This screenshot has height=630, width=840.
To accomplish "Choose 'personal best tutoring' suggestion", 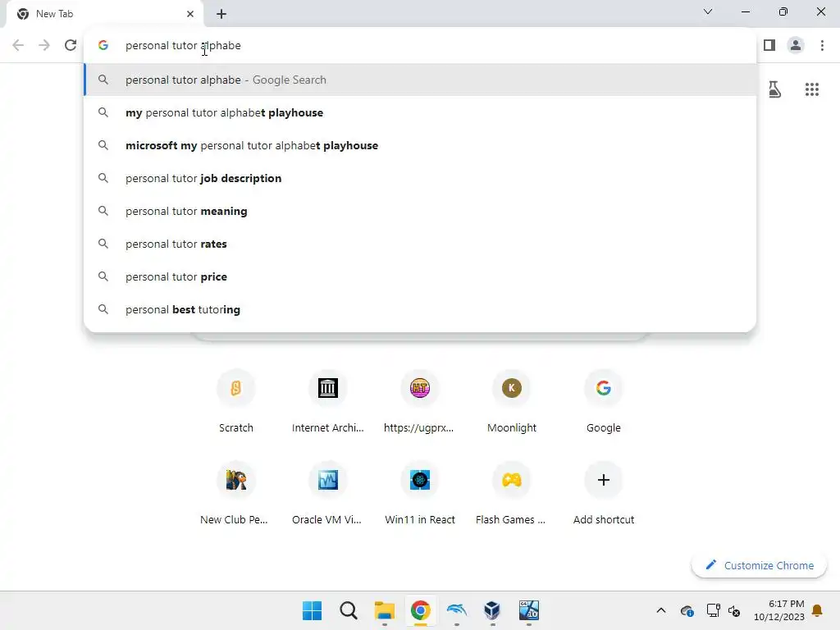I will (x=420, y=309).
